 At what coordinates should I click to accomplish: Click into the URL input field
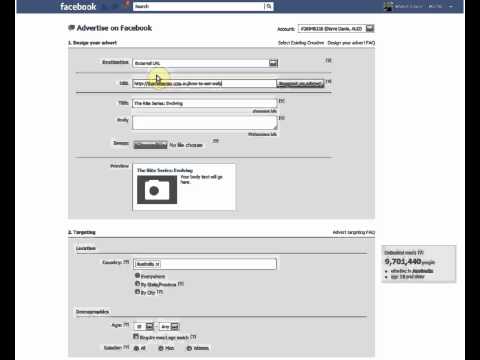[204, 83]
